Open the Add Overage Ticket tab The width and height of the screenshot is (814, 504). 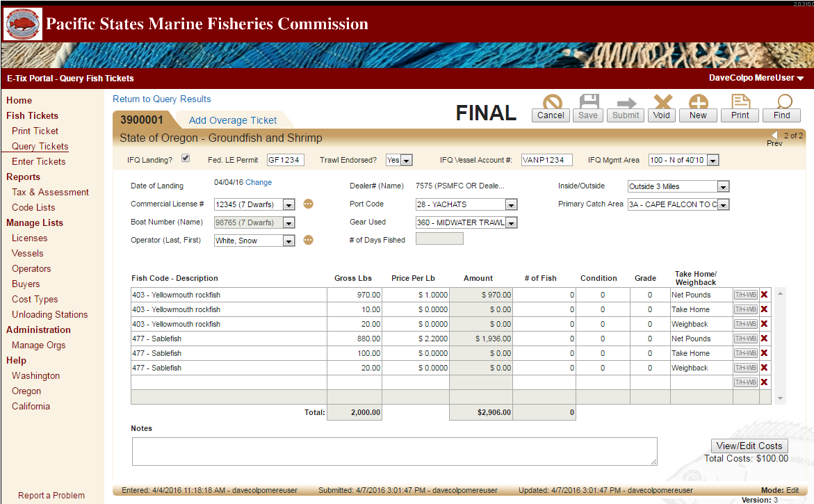click(x=233, y=120)
